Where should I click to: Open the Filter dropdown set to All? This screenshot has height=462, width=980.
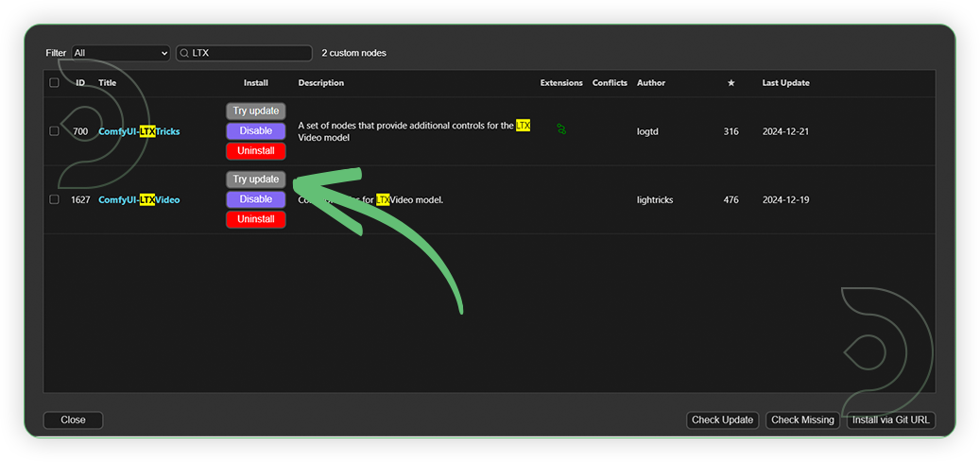121,53
